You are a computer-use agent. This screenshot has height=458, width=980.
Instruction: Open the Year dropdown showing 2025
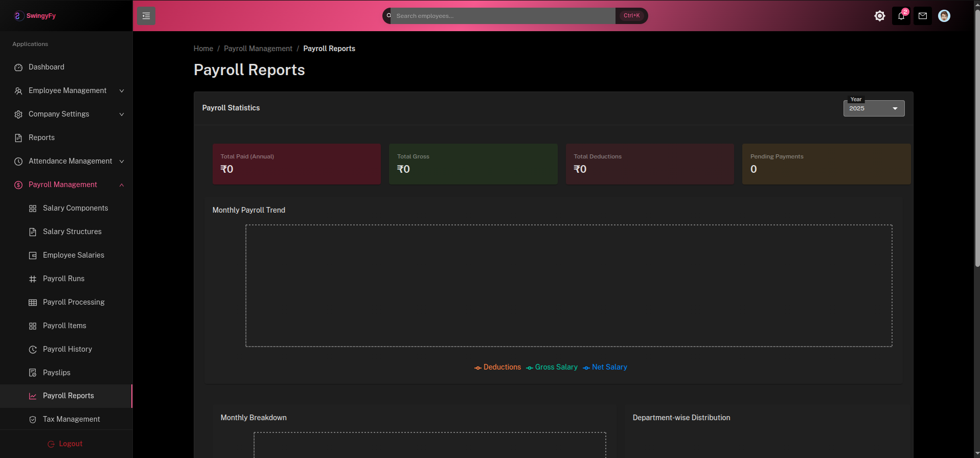click(873, 108)
